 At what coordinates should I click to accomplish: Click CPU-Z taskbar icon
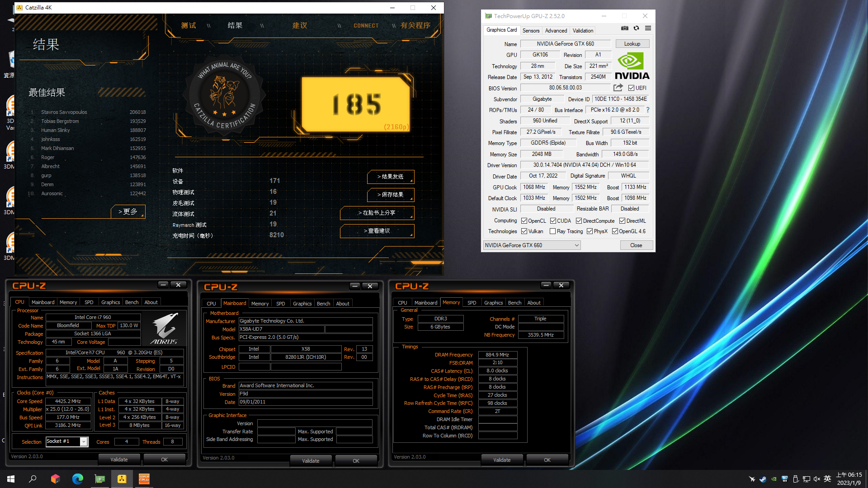click(144, 479)
